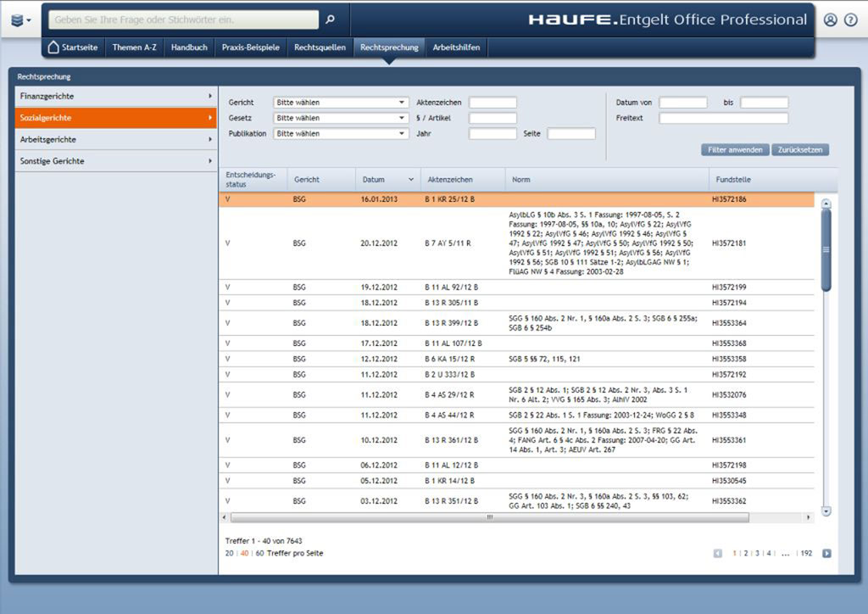Open the help question mark icon
The image size is (868, 614).
coord(851,20)
